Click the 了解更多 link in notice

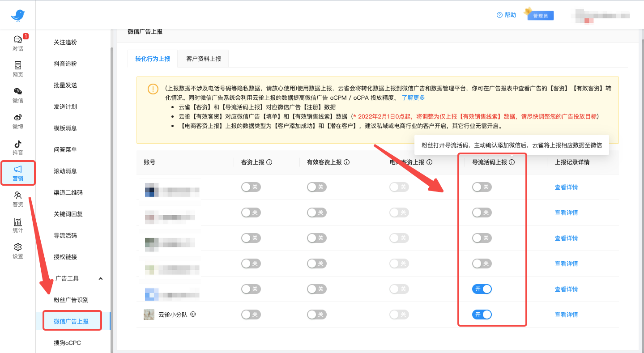[x=413, y=98]
